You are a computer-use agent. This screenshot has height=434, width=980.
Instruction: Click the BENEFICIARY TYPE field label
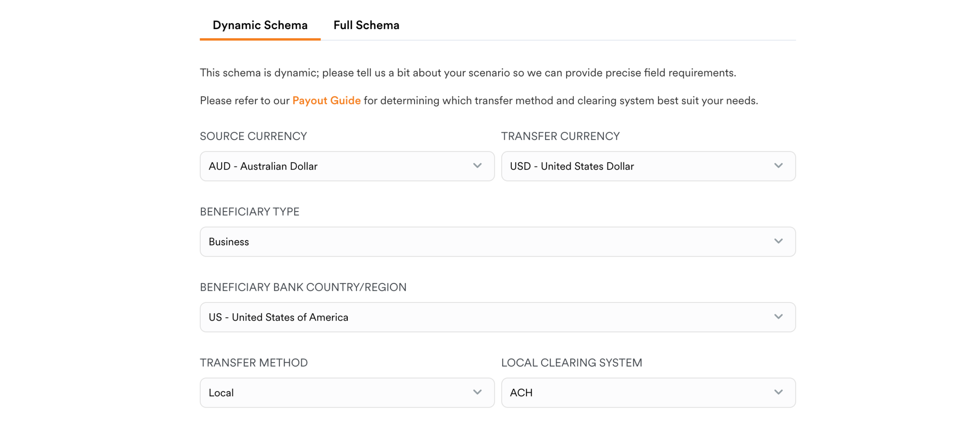(x=250, y=212)
